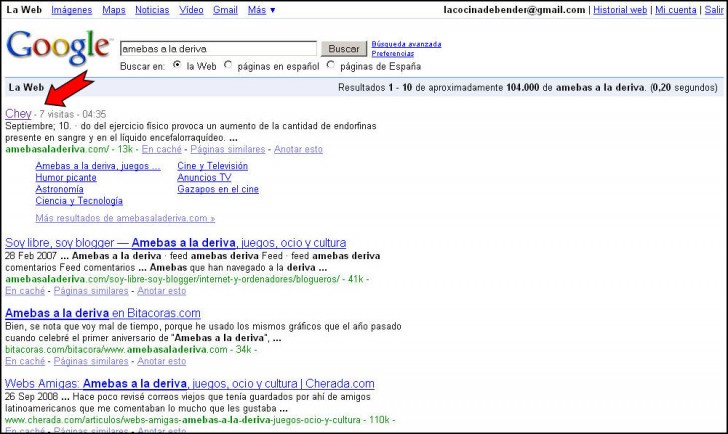728x434 pixels.
Task: Go to the Maps tab
Action: click(x=114, y=10)
